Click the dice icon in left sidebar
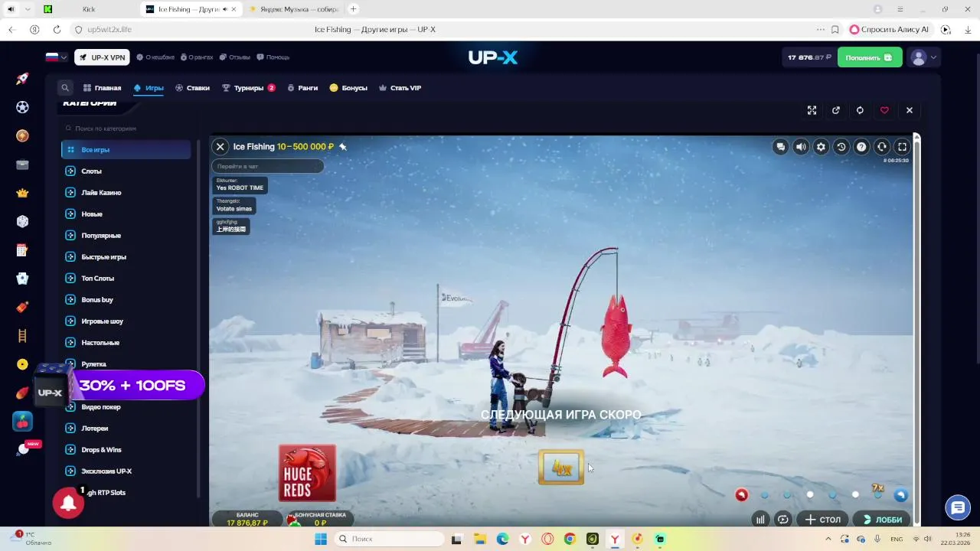This screenshot has height=551, width=980. click(x=22, y=221)
